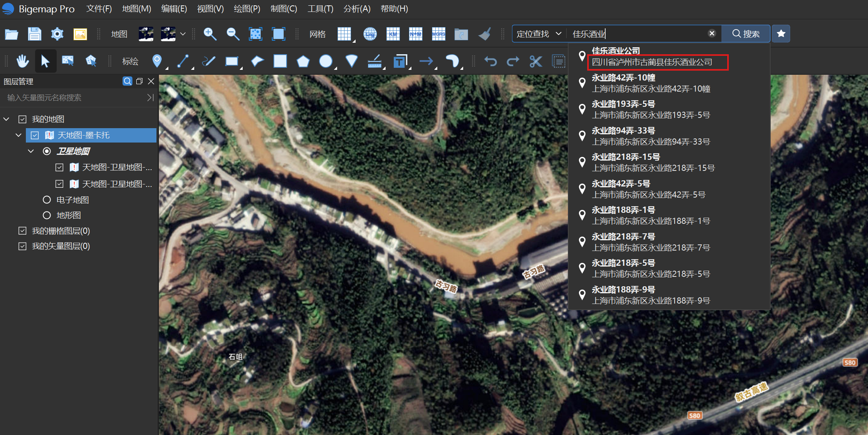Open the 定位查找 dropdown
Image resolution: width=868 pixels, height=435 pixels.
click(x=539, y=34)
